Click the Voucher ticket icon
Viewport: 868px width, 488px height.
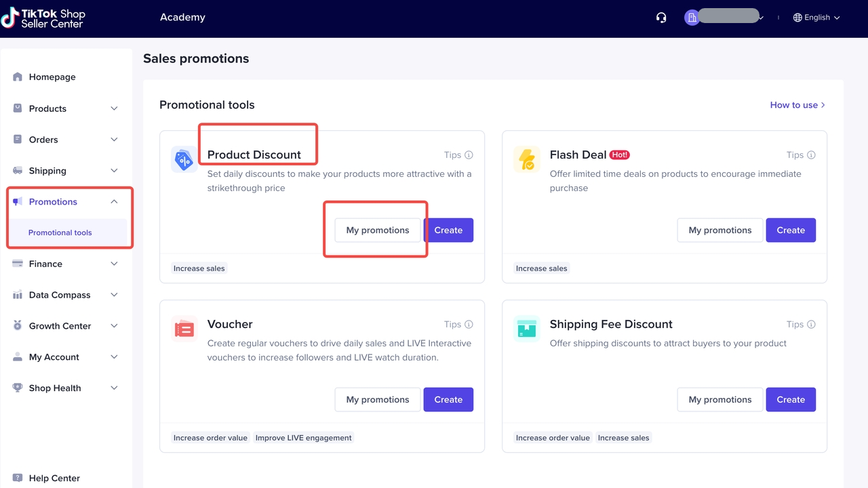click(x=184, y=329)
